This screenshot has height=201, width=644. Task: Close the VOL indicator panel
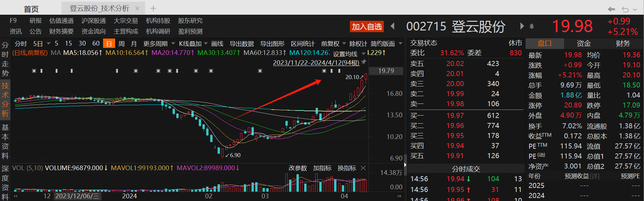pyautogui.click(x=363, y=168)
